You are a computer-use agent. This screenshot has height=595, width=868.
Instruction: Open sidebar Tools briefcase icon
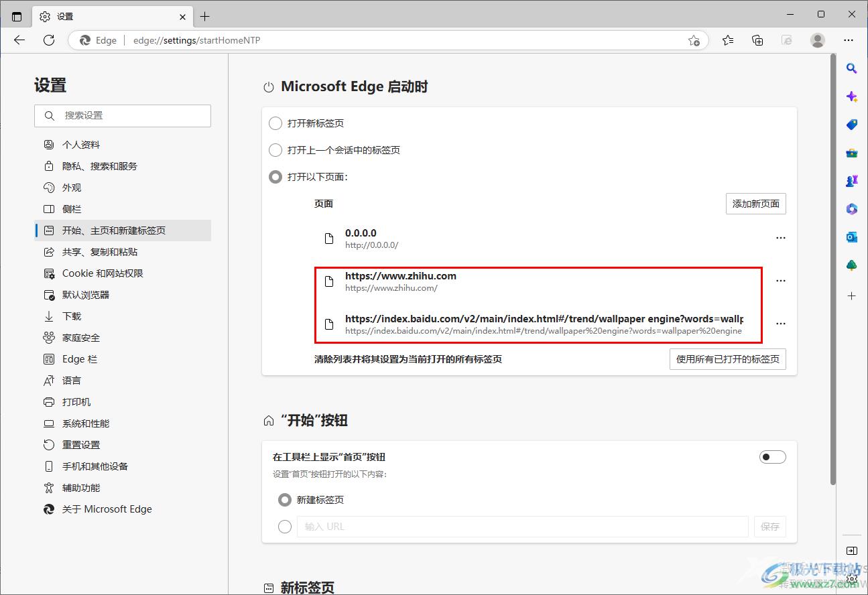[852, 153]
